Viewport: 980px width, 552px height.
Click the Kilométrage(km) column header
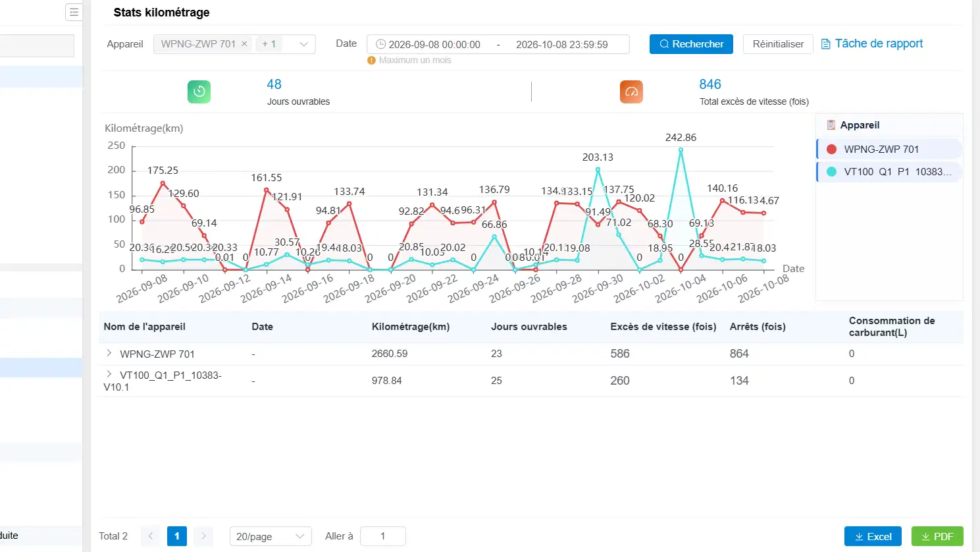click(411, 327)
